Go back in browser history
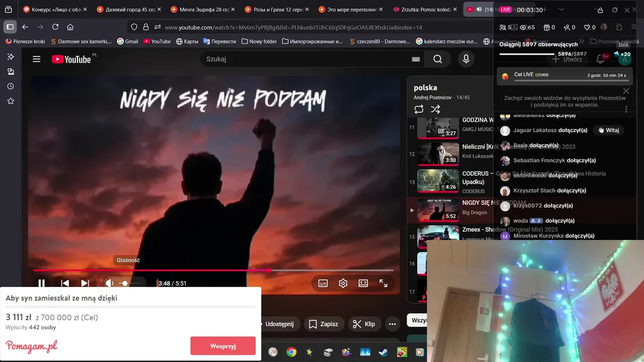The height and width of the screenshot is (362, 644). [25, 27]
